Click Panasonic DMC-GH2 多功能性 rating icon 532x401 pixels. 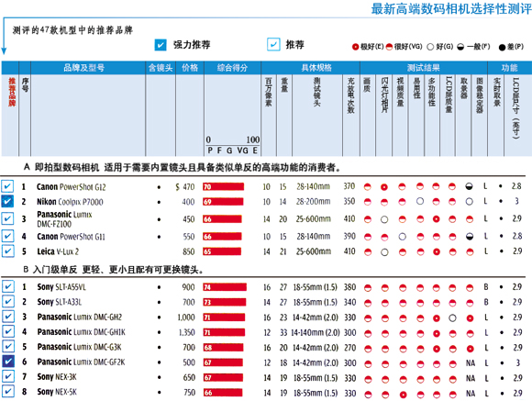[437, 318]
